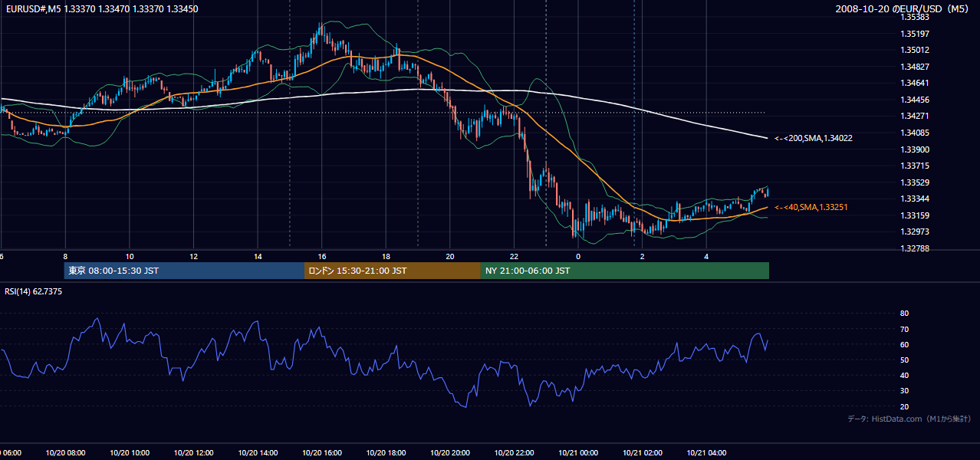Screen dimensions: 980x460
Task: Click price axis label 1.34827
Action: (x=915, y=67)
